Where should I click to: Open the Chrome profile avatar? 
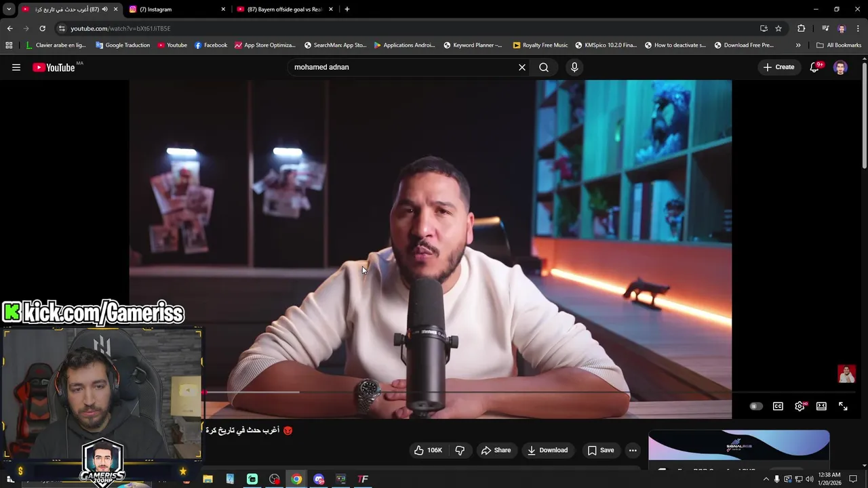tap(842, 28)
